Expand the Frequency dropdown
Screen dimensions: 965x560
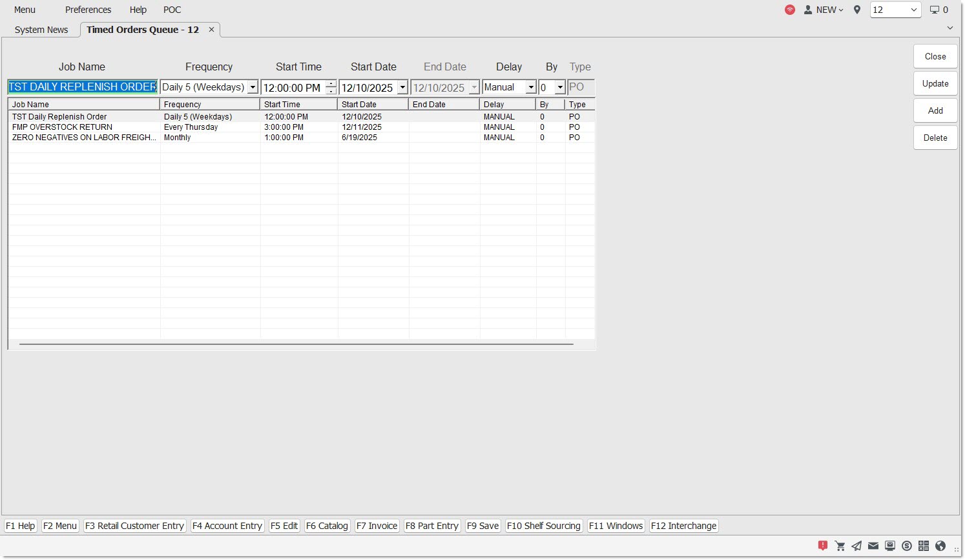point(253,87)
